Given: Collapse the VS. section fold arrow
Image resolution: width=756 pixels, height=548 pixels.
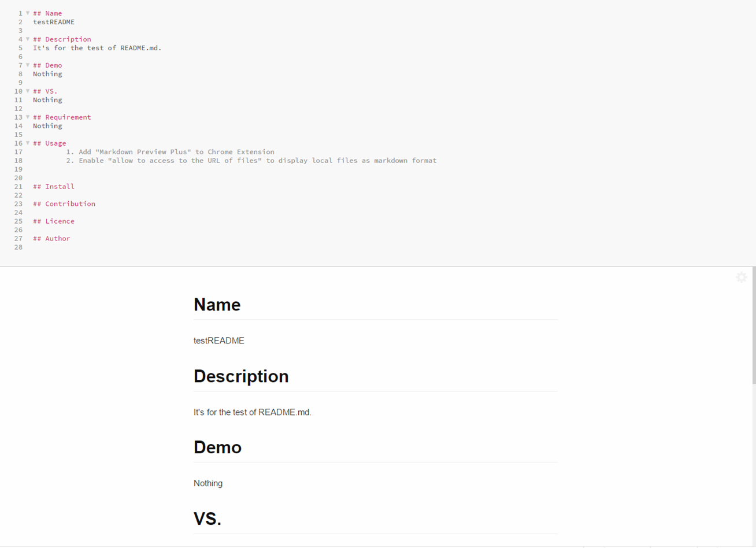Looking at the screenshot, I should pyautogui.click(x=27, y=91).
